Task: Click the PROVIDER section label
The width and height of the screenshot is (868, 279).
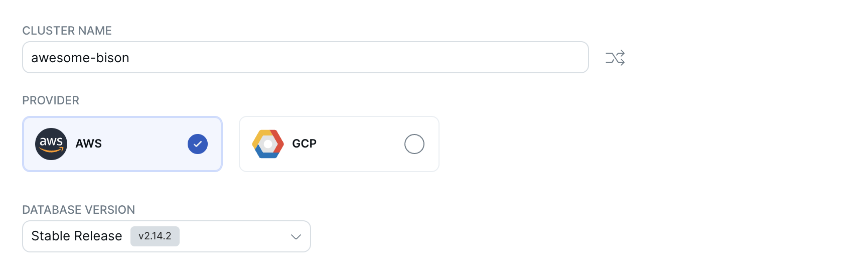Action: pos(51,100)
